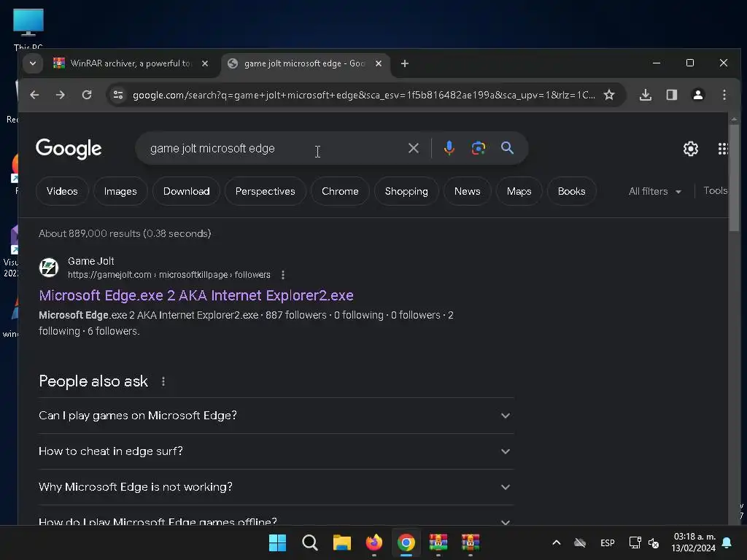The height and width of the screenshot is (560, 747).
Task: Open search Tools
Action: [x=715, y=191]
